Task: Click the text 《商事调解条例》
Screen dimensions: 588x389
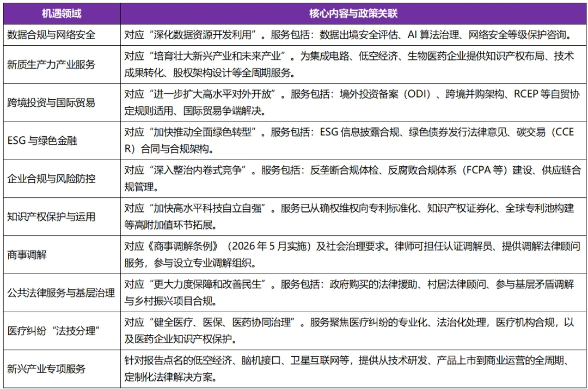Action: [x=183, y=246]
